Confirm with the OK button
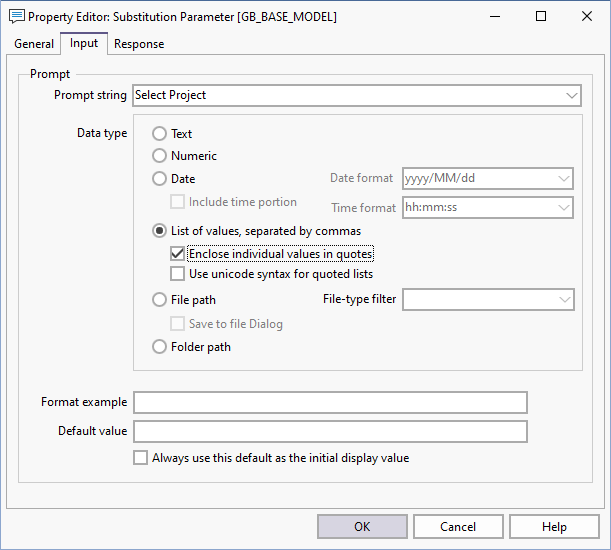The width and height of the screenshot is (611, 550). coord(362,527)
